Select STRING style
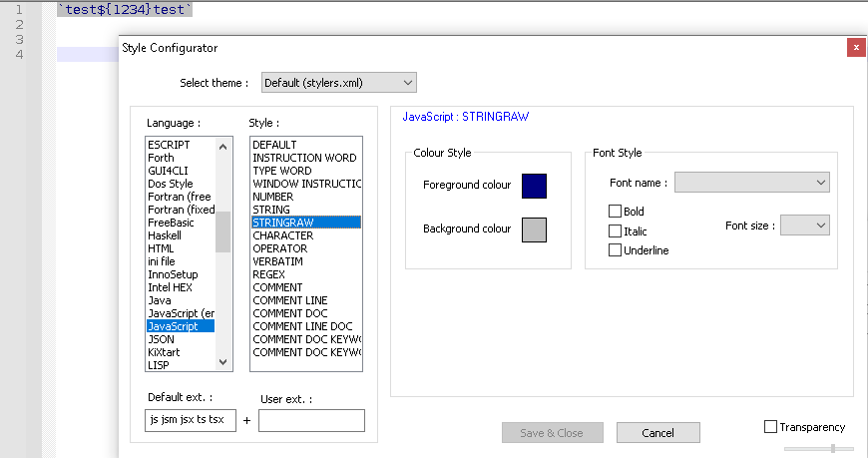This screenshot has width=868, height=458. (306, 210)
